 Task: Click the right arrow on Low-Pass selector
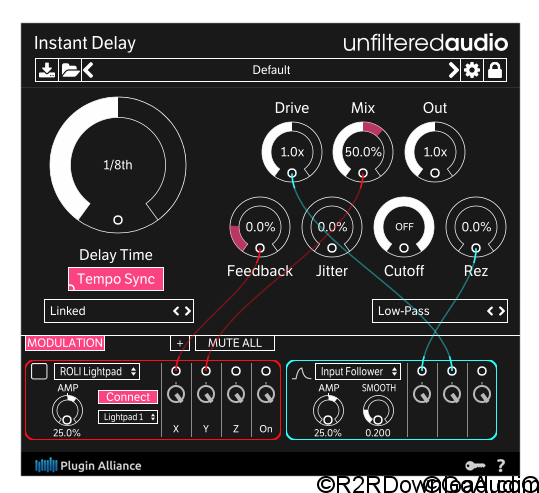coord(502,311)
